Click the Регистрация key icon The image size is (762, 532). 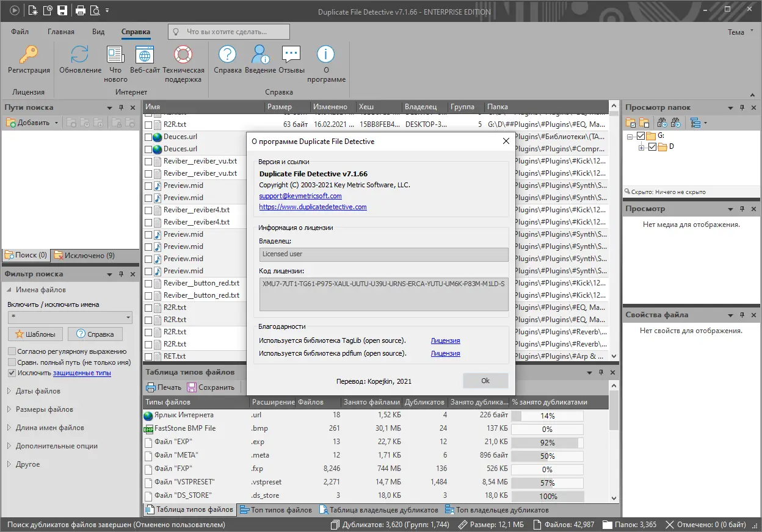(x=29, y=56)
